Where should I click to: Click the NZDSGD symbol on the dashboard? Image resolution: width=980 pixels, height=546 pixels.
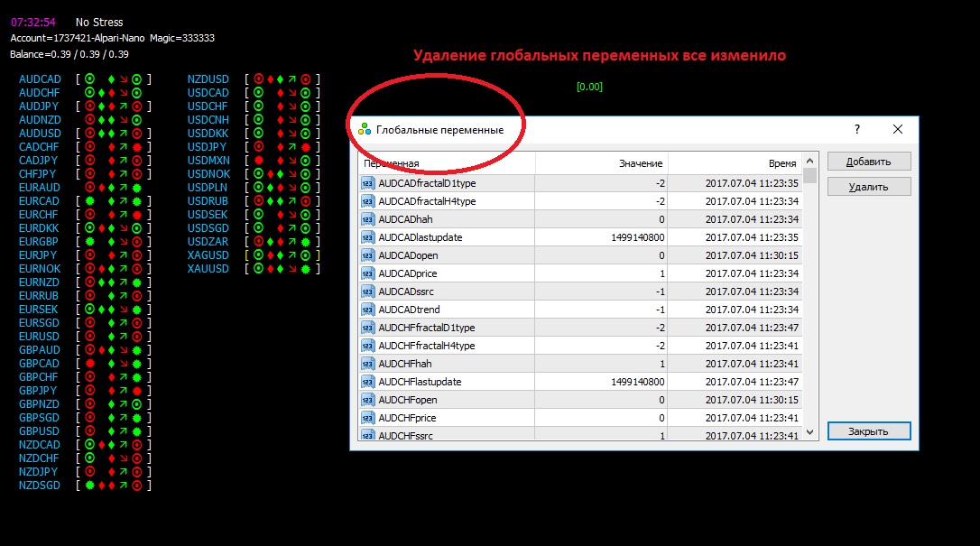(40, 486)
